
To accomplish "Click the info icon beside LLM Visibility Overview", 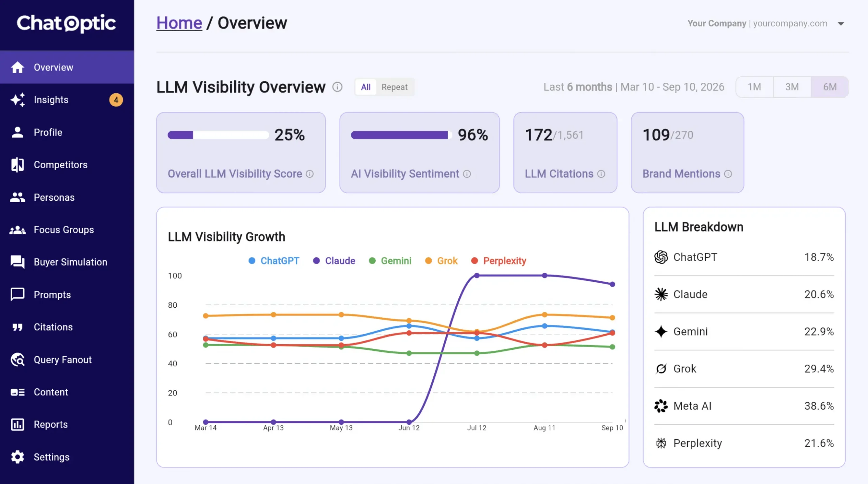I will (x=337, y=87).
